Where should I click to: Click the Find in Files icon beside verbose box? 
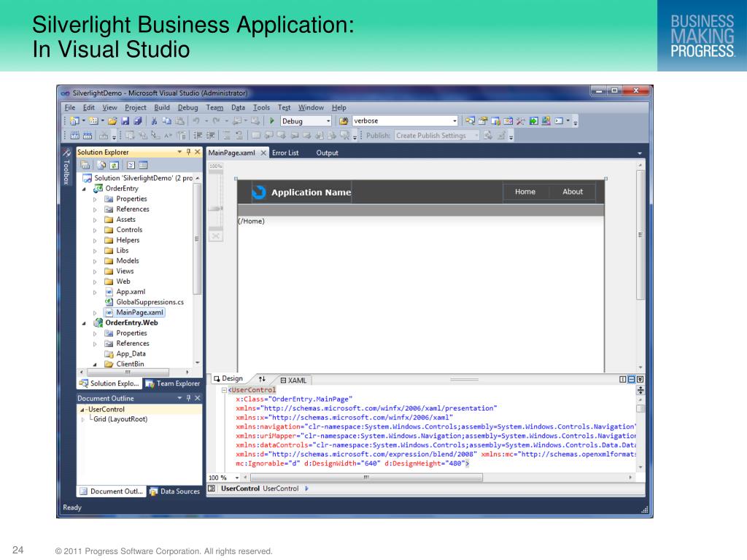tap(344, 121)
